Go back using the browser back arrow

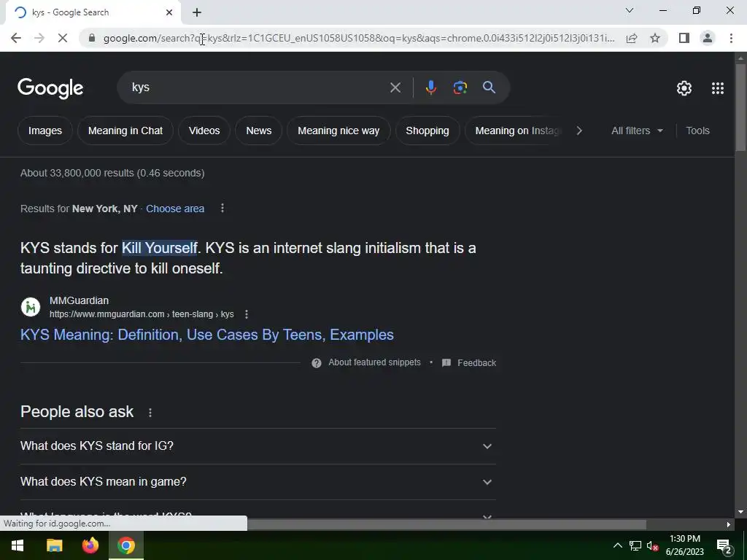[x=16, y=38]
